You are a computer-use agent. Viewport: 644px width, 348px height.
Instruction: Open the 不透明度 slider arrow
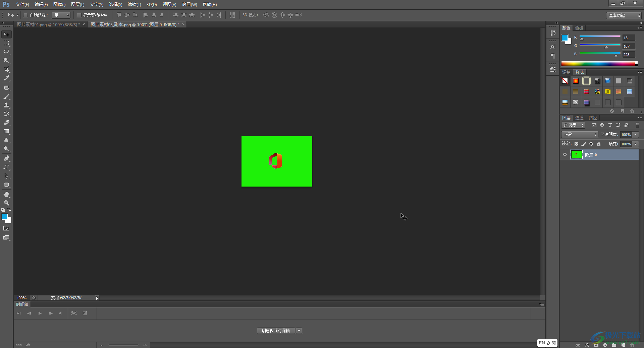636,135
